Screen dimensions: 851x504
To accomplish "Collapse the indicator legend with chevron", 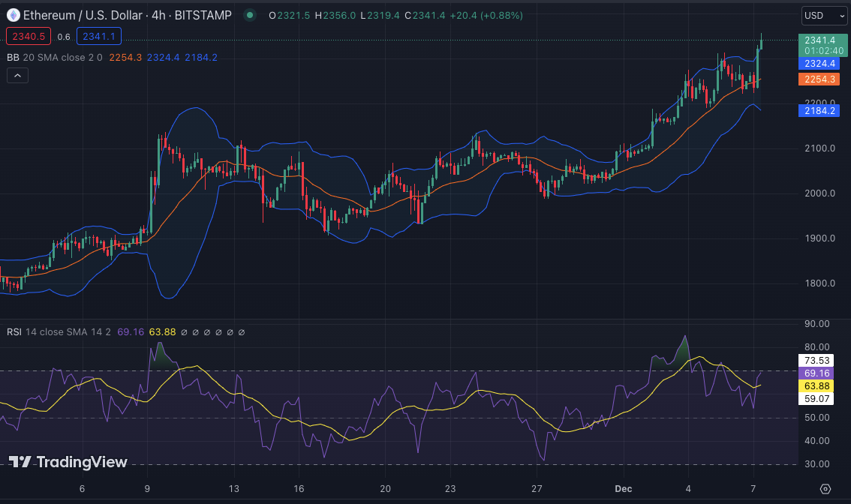I will pyautogui.click(x=17, y=75).
